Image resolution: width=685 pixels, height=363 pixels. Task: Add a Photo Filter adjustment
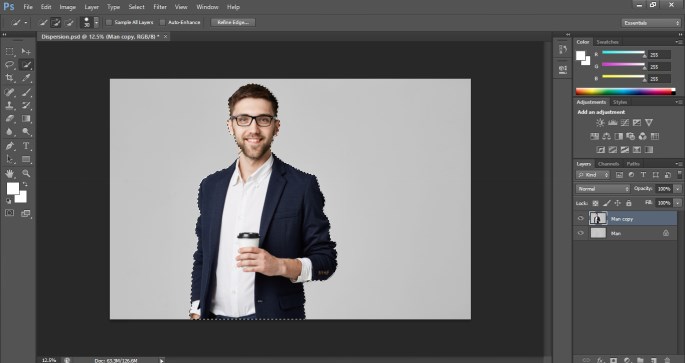[x=630, y=136]
